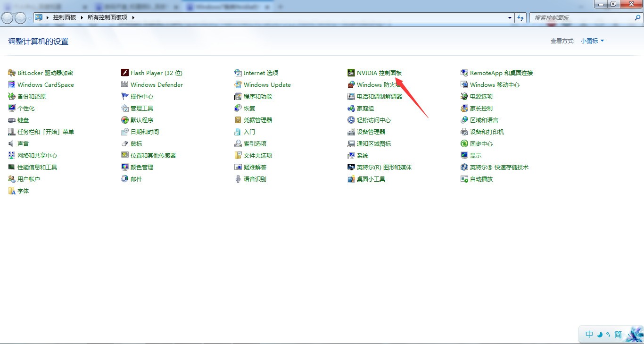
Task: Click the 电源选项 icon
Action: click(x=464, y=96)
